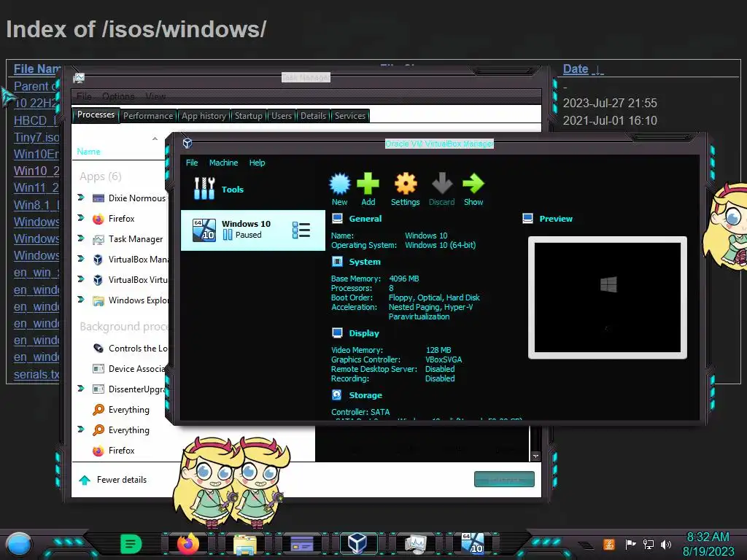This screenshot has width=747, height=560.
Task: Click End task button in Task Manager
Action: coord(504,480)
